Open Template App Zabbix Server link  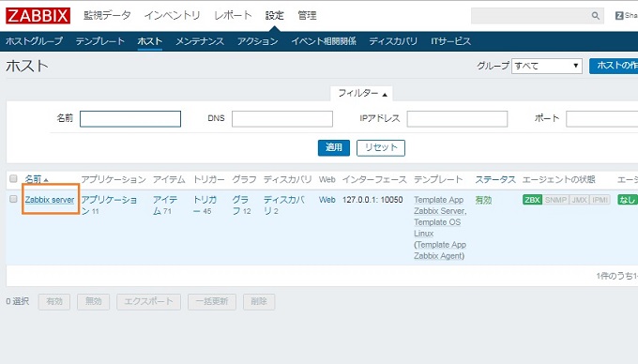[x=440, y=205]
